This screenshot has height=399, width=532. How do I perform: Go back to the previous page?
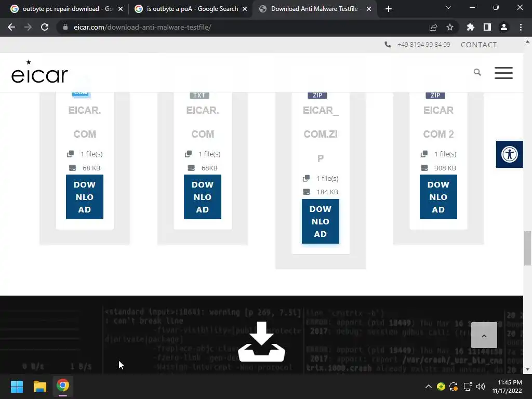[x=11, y=27]
